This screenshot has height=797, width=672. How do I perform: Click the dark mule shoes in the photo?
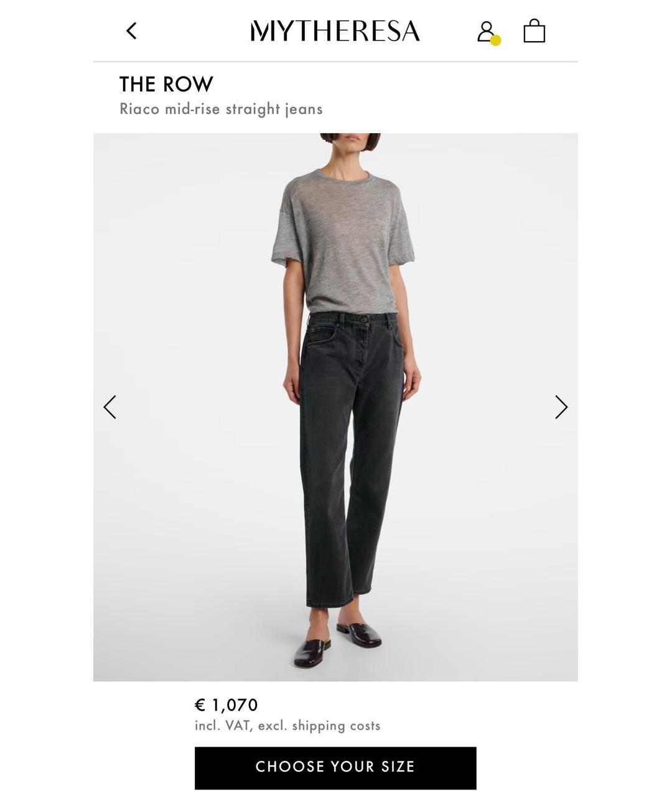[x=337, y=643]
